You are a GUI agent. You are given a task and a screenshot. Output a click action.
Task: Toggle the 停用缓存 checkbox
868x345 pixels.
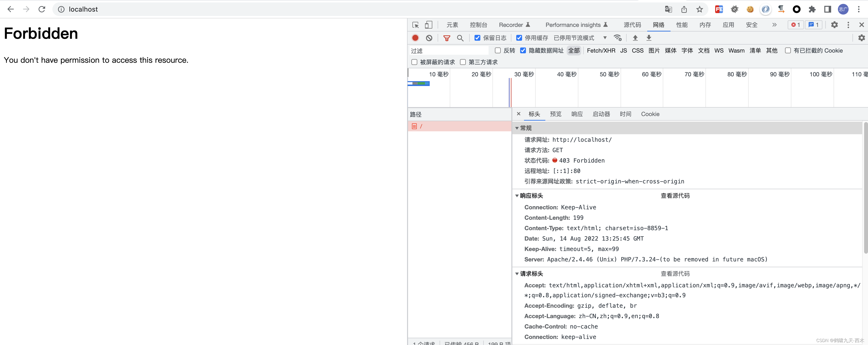(x=519, y=38)
